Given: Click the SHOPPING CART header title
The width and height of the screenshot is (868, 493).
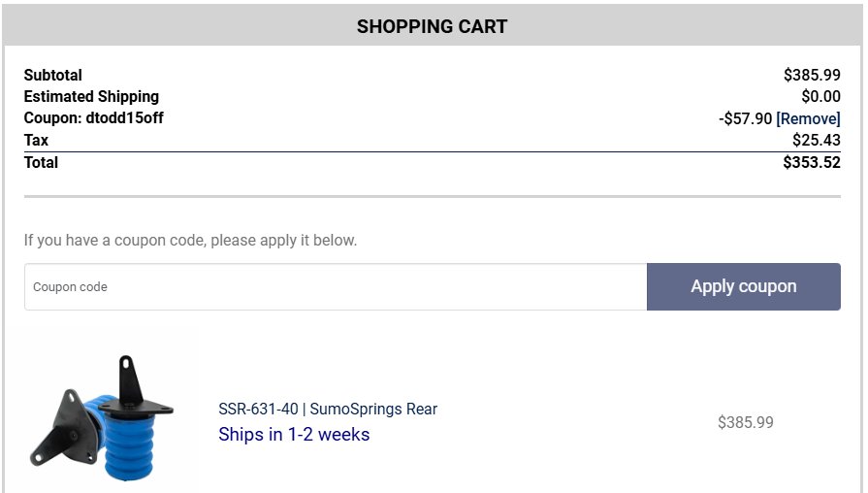Looking at the screenshot, I should click(x=432, y=26).
